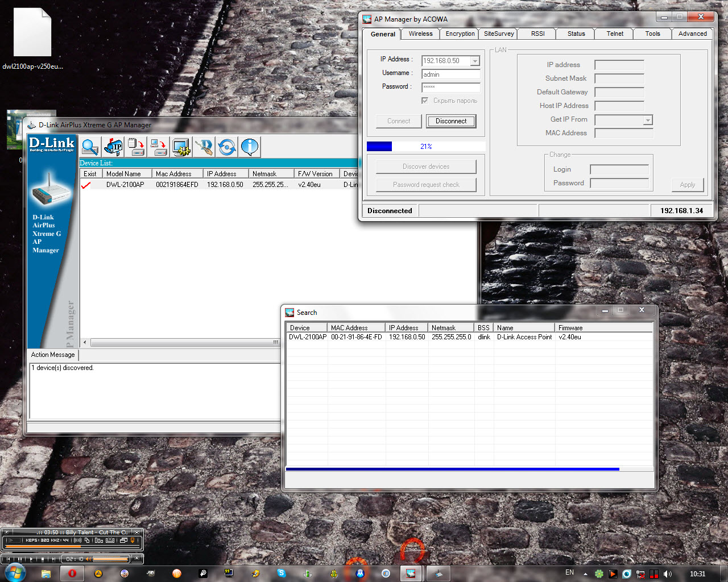Pause playback in the mini player
This screenshot has width=728, height=582.
click(19, 559)
